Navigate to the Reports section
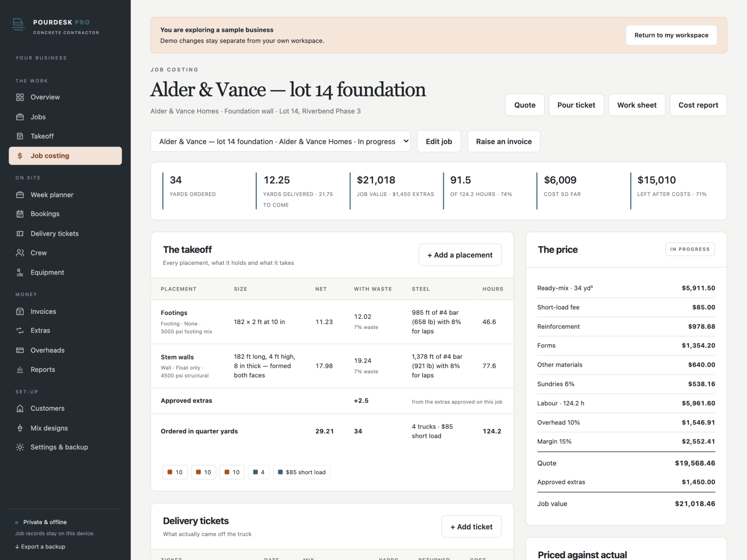Viewport: 747px width, 560px height. click(x=65, y=370)
